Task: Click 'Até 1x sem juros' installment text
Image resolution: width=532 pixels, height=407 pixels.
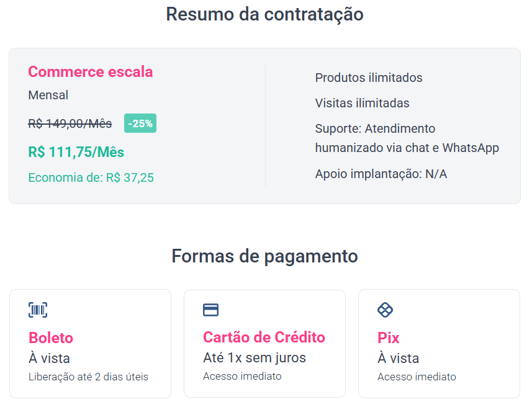Action: point(255,358)
